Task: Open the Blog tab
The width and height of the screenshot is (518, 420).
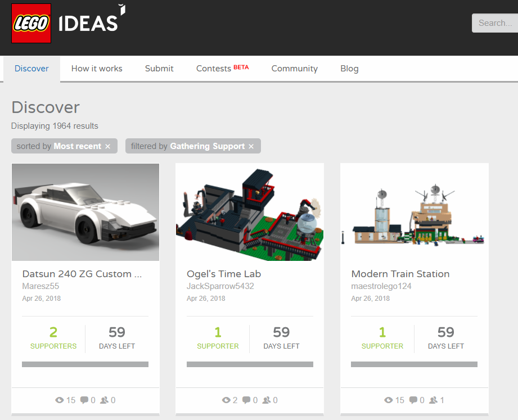Action: tap(349, 69)
